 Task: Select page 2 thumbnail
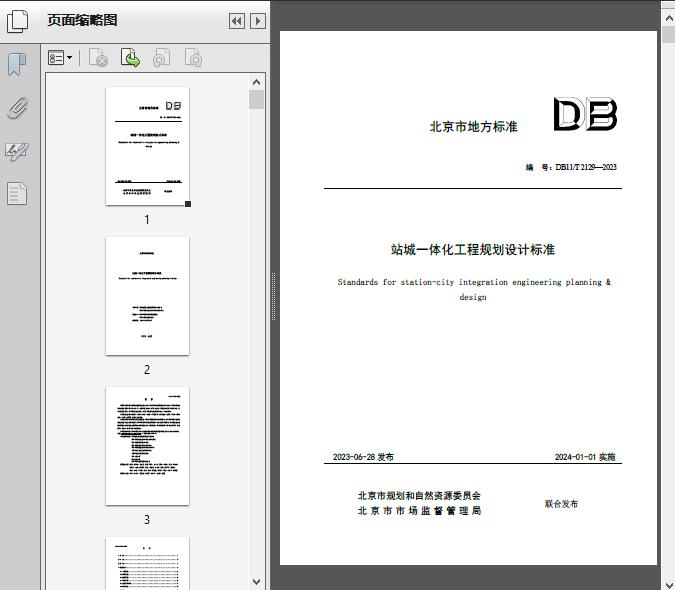pyautogui.click(x=147, y=296)
